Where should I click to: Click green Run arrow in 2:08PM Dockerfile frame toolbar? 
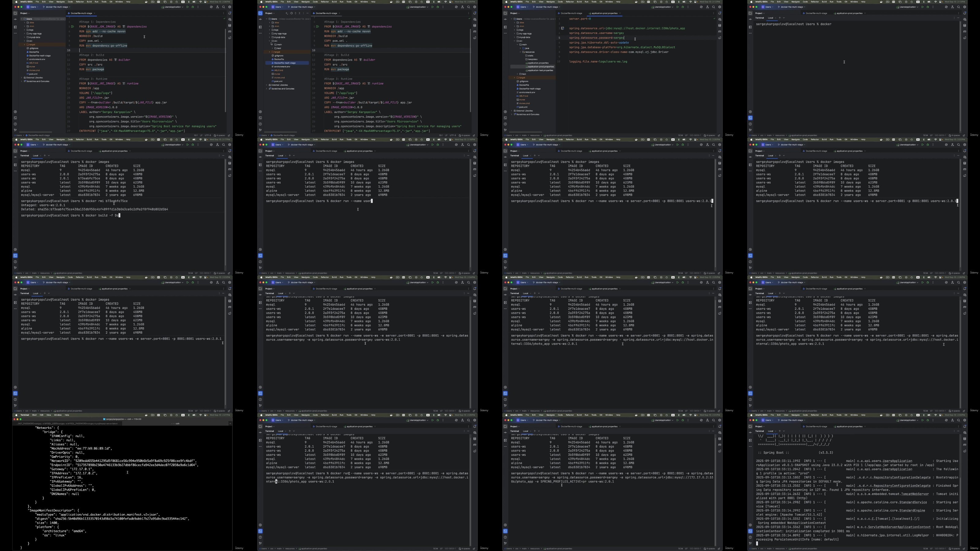pos(187,7)
